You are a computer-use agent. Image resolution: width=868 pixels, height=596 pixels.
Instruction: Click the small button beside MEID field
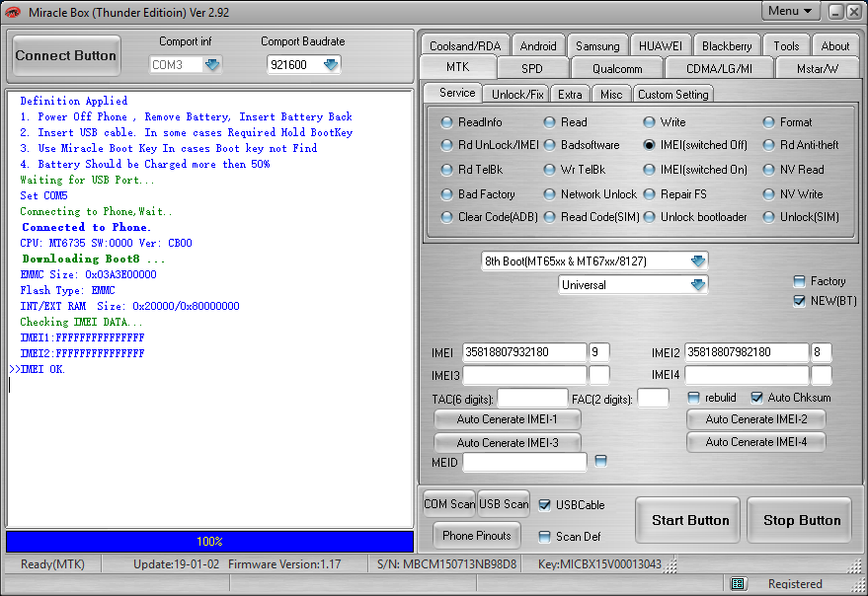coord(600,461)
